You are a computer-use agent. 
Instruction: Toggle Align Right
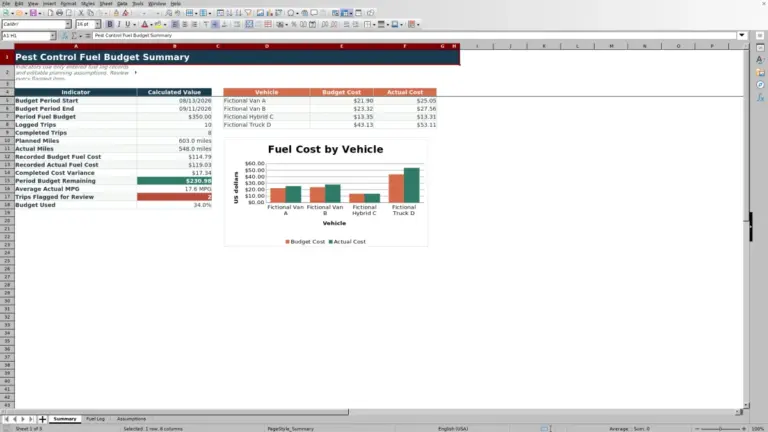[x=194, y=24]
